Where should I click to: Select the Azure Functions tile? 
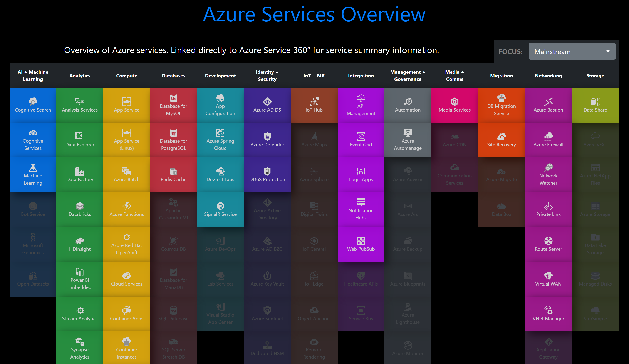[127, 210]
